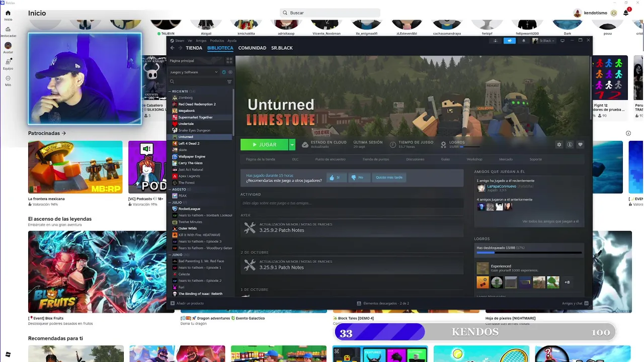Collapse the RECIENTE library section
The height and width of the screenshot is (362, 644).
[x=170, y=92]
